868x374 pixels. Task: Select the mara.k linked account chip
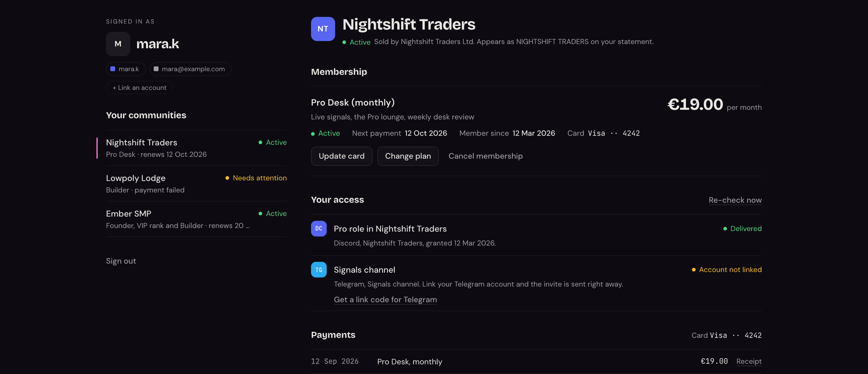[126, 69]
